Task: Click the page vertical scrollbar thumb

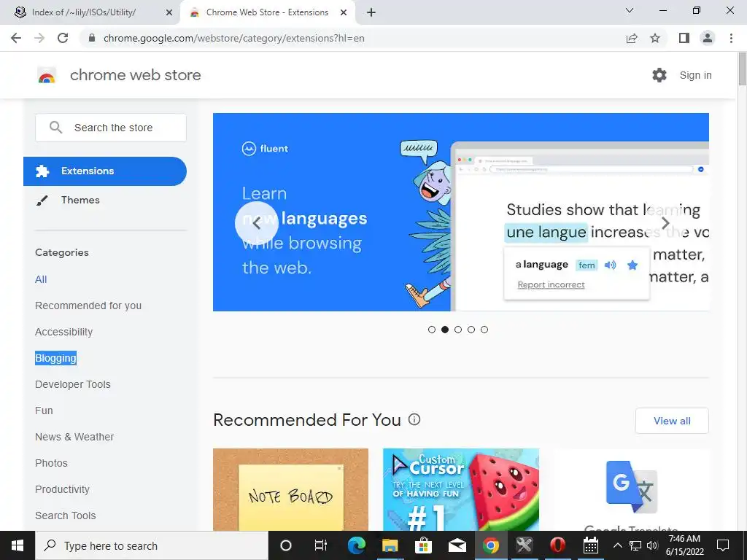Action: point(742,69)
